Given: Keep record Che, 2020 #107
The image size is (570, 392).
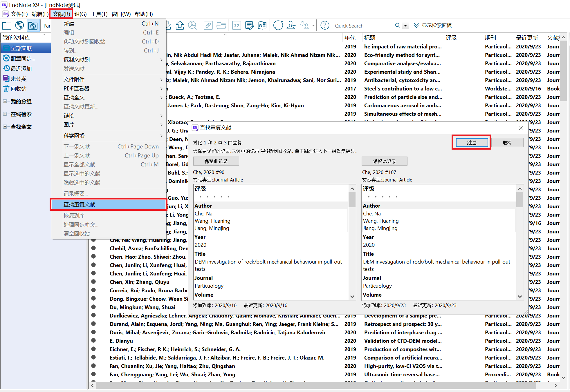Looking at the screenshot, I should 385,161.
